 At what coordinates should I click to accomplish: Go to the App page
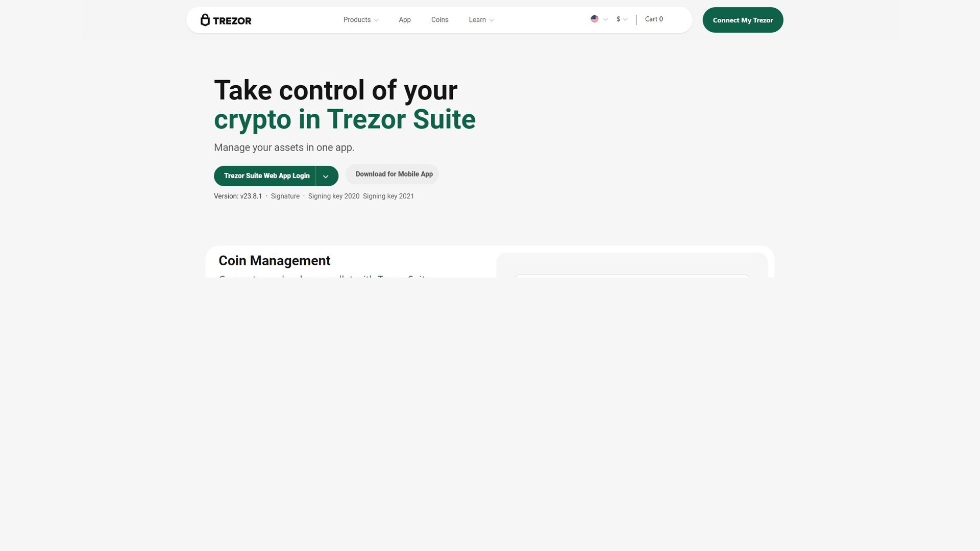405,20
